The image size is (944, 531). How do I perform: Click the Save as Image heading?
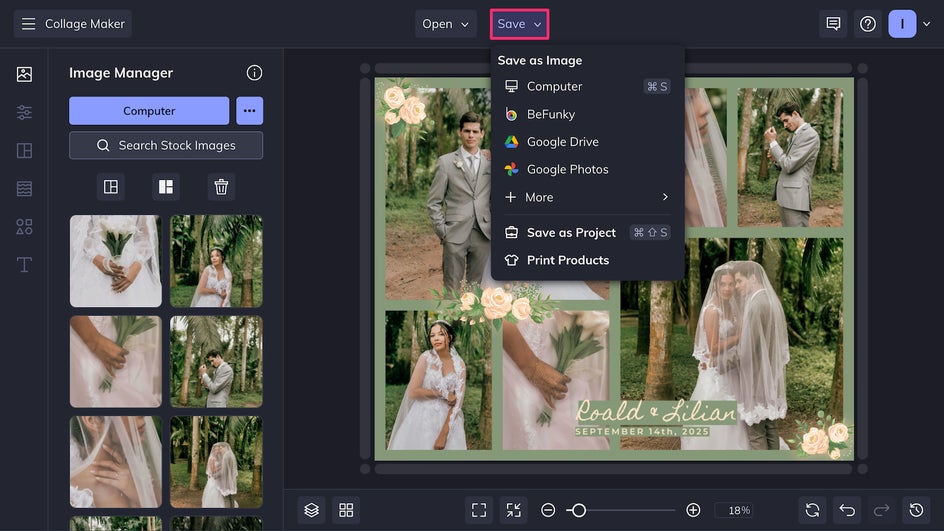(x=539, y=60)
